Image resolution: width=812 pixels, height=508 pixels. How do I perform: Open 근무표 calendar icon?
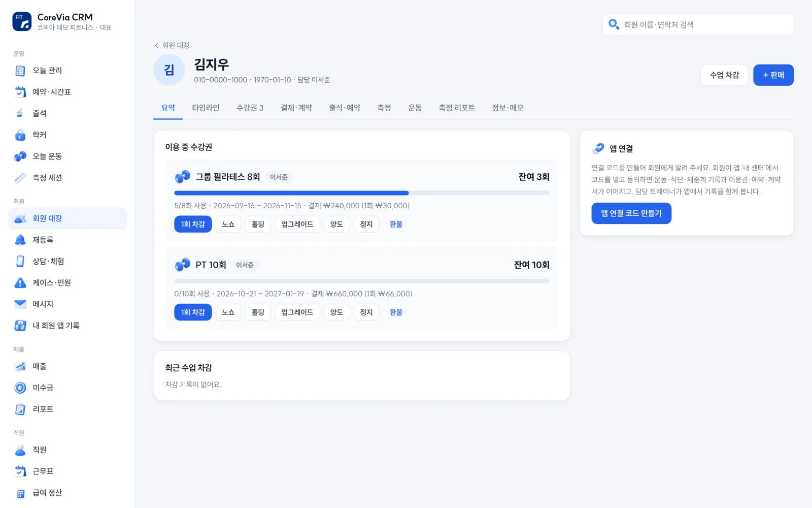tap(20, 471)
